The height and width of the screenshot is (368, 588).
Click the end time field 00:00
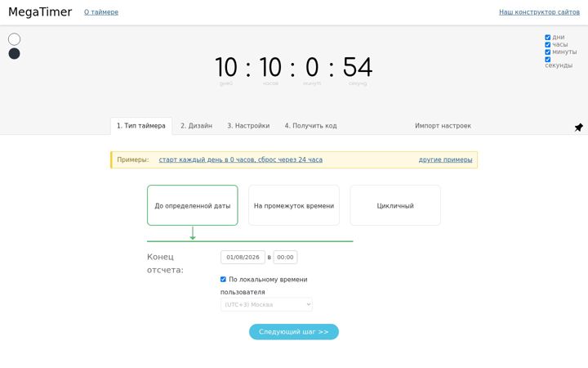(x=285, y=258)
